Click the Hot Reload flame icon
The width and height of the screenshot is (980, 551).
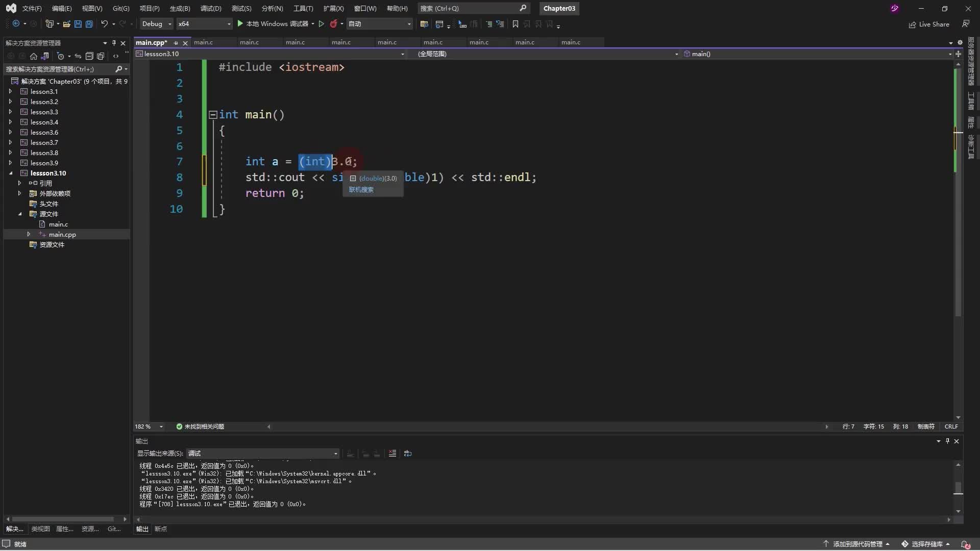click(333, 23)
